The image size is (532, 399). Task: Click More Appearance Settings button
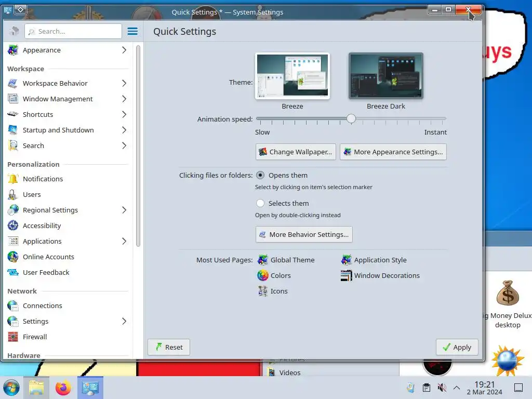(x=393, y=152)
